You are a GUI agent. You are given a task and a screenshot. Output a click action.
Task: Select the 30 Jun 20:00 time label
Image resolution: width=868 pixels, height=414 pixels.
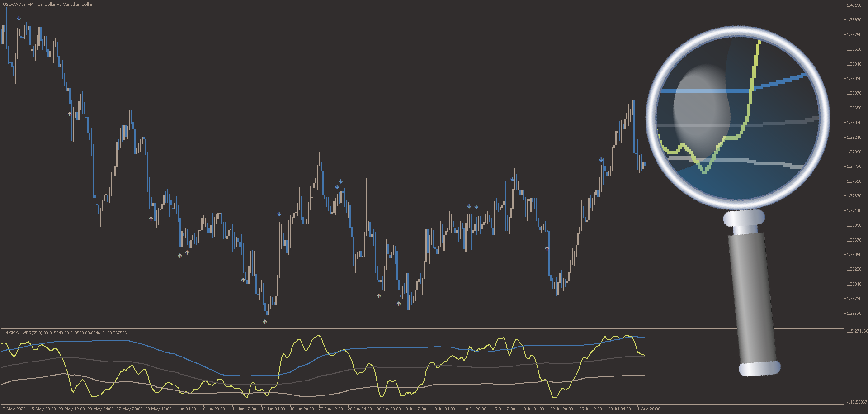[x=389, y=409]
